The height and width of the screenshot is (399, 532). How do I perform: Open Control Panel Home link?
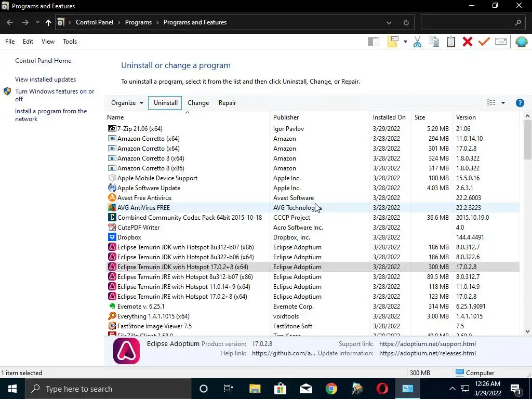click(x=43, y=61)
